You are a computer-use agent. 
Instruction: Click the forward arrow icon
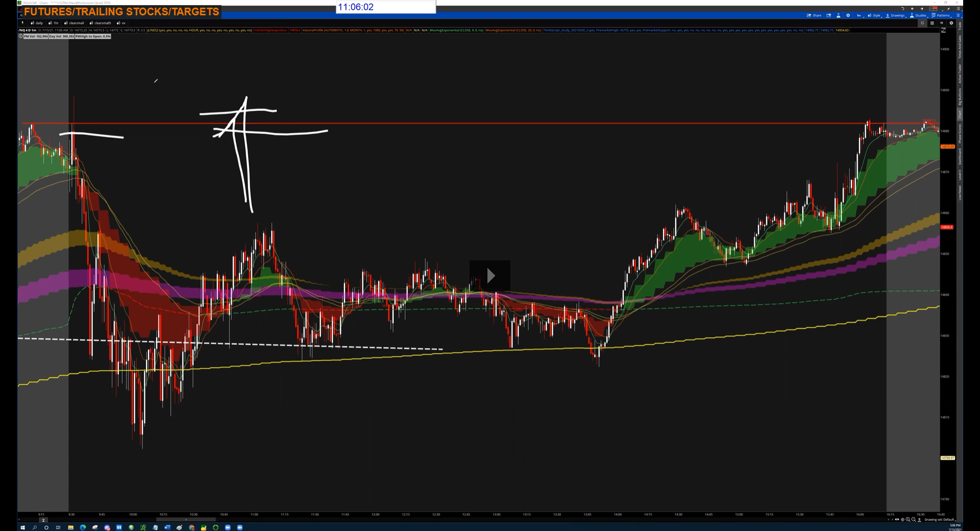922,9
